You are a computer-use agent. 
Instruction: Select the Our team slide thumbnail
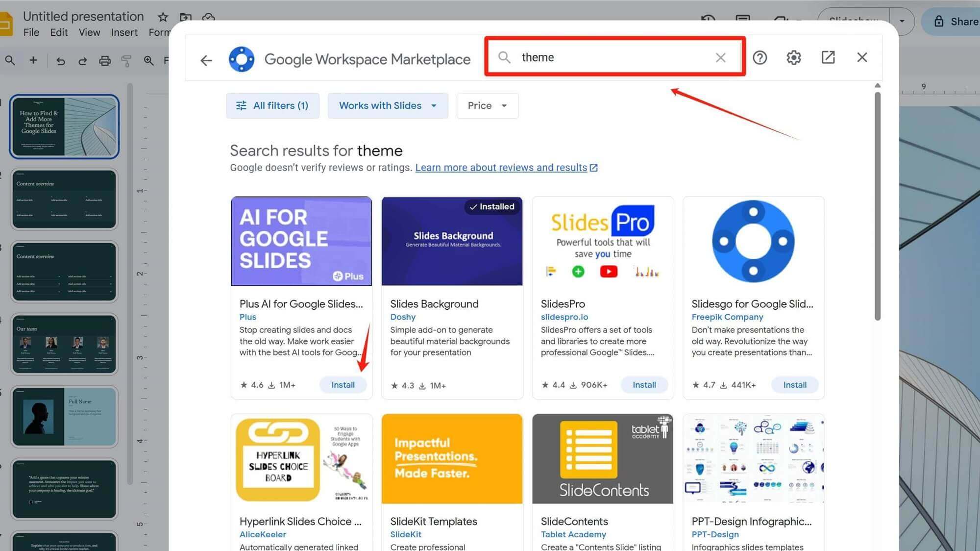pos(64,344)
